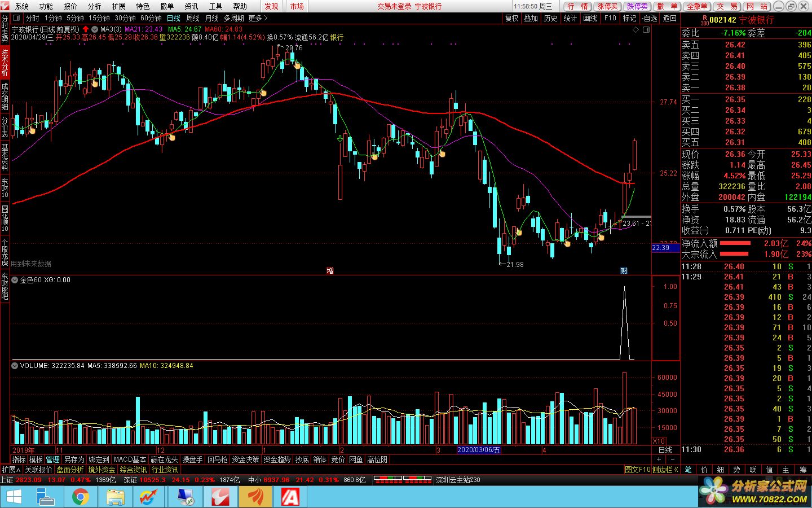Click the 财 marker on the chart timeline
812x508 pixels.
624,271
